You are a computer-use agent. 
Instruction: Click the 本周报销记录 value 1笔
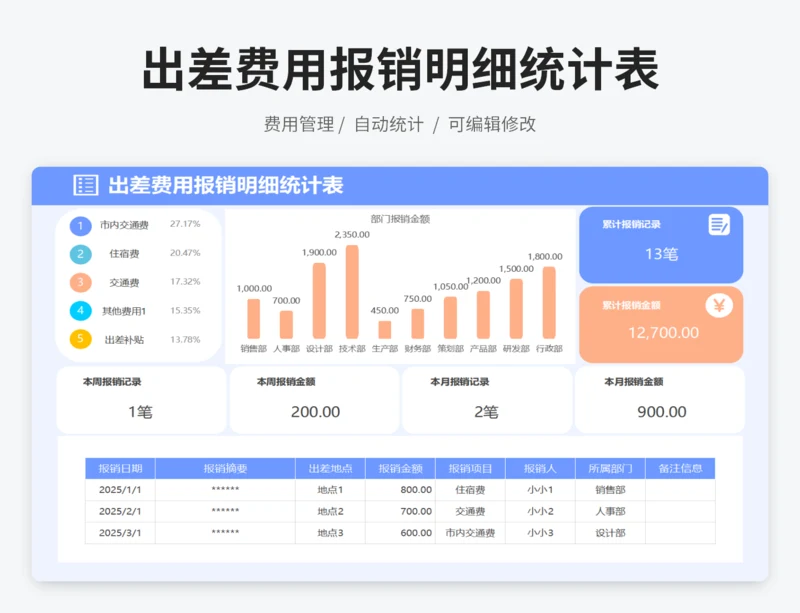pos(140,411)
